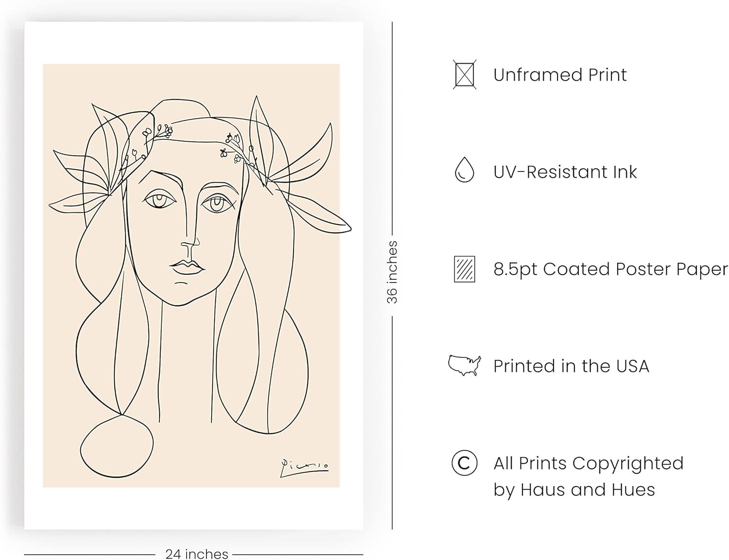Click the lips in the line drawing
The width and height of the screenshot is (729, 560).
click(x=187, y=267)
